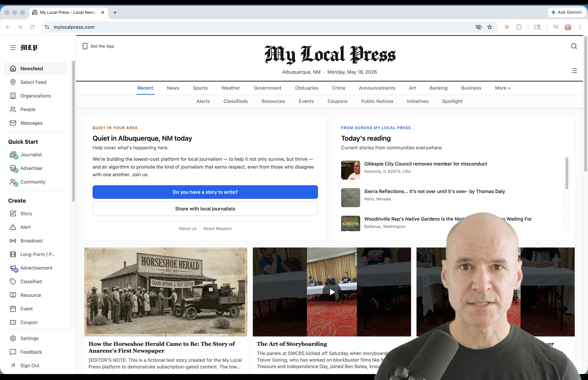Bookmark page with the star icon

pos(490,27)
